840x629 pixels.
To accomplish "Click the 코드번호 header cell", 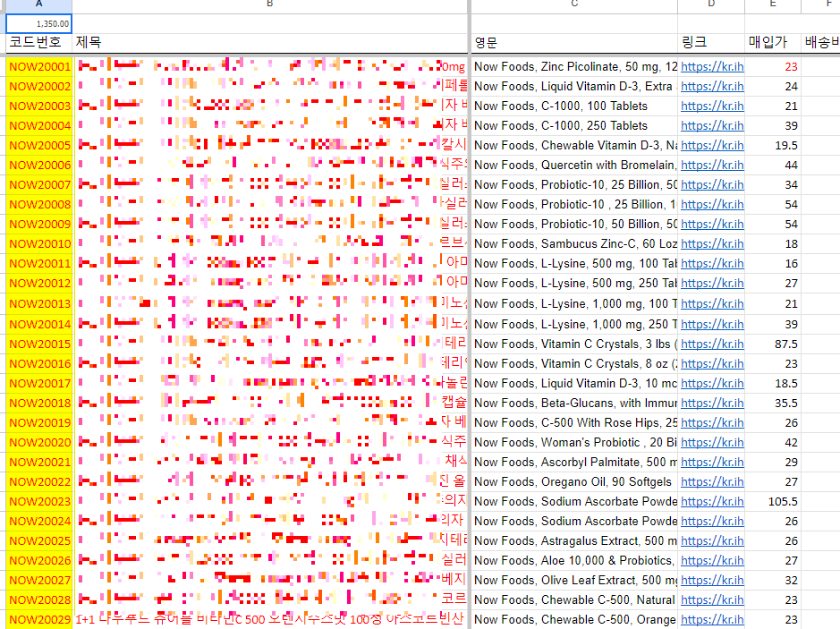I will tap(38, 42).
